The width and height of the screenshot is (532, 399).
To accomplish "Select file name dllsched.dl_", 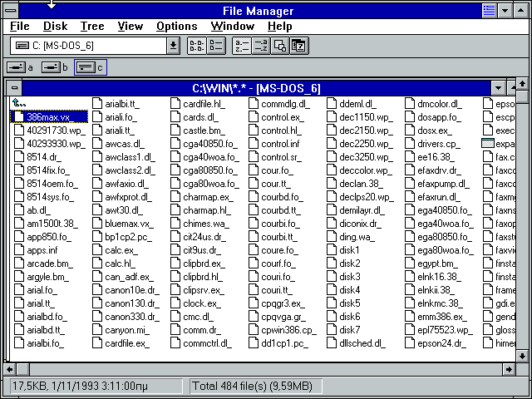I will 362,343.
